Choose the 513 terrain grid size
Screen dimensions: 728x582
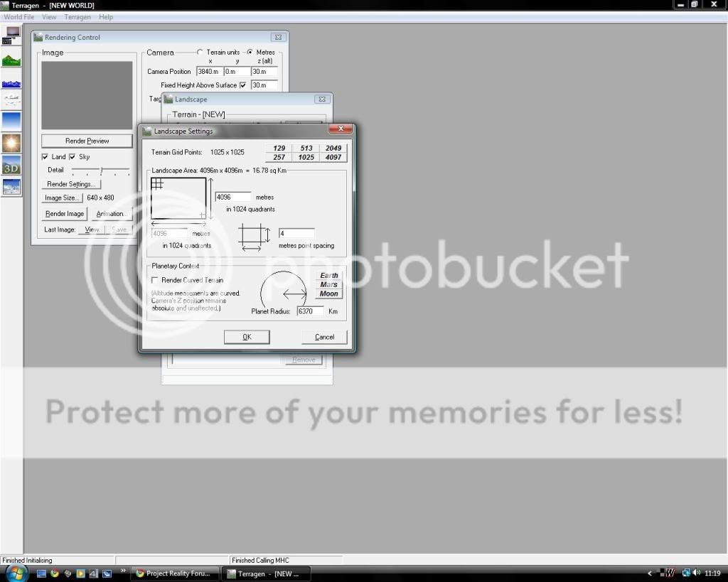[306, 149]
